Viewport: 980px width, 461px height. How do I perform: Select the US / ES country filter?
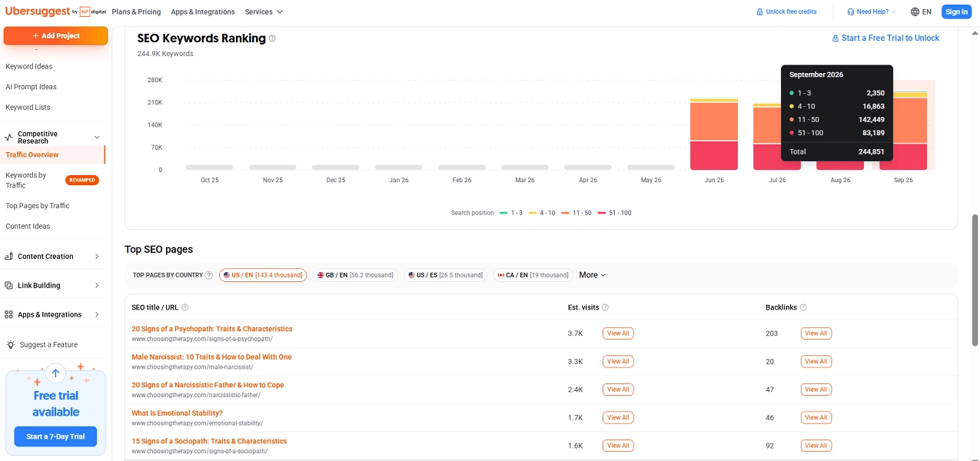(x=446, y=275)
